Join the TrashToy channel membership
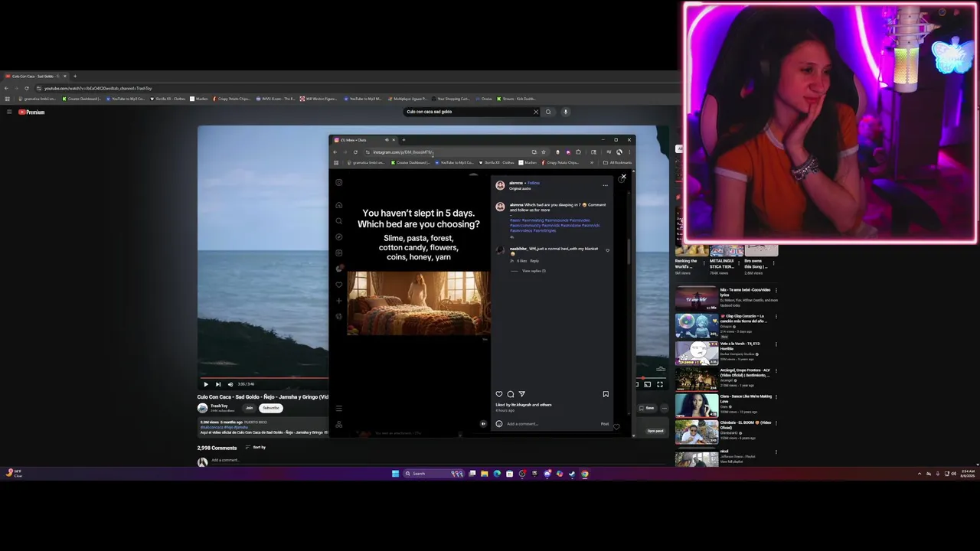 pos(249,408)
